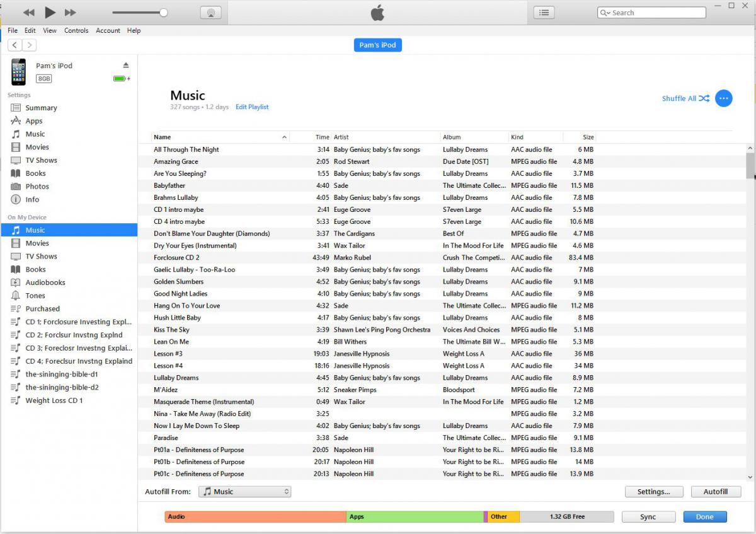756x534 pixels.
Task: Open the AirPlay output button
Action: coord(211,13)
